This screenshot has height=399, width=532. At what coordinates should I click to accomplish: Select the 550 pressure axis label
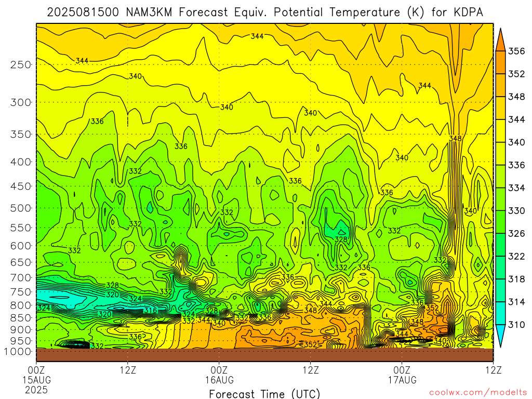21,228
